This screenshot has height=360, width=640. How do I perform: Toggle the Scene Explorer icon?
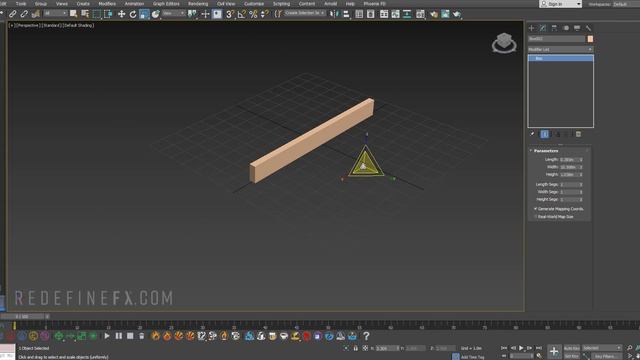tap(359, 14)
